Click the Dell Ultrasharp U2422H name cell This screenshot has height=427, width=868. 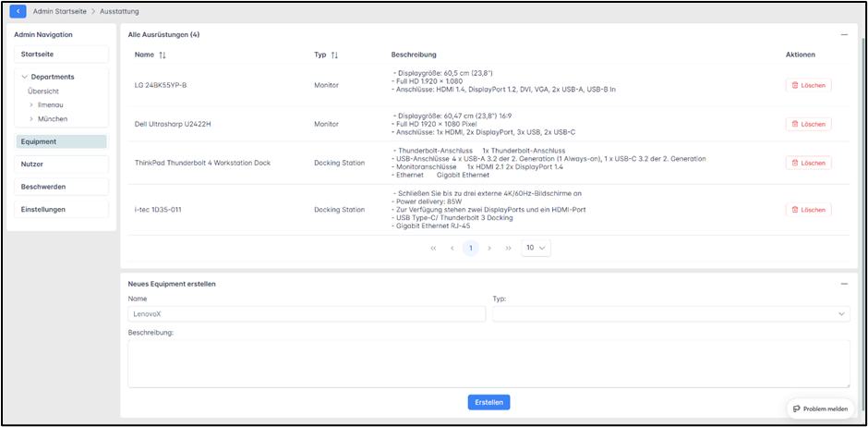[173, 124]
